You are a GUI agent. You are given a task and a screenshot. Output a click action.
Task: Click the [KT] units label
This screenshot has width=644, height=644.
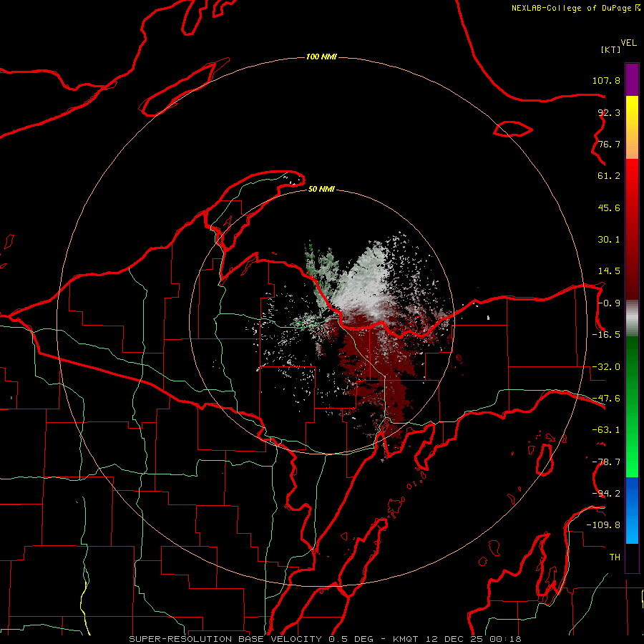click(611, 49)
